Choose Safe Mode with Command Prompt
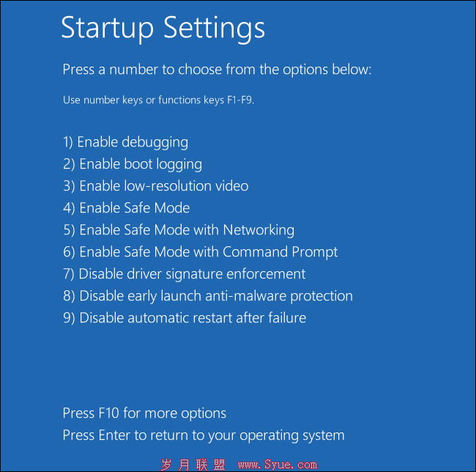Viewport: 476px width, 472px height. [x=201, y=252]
